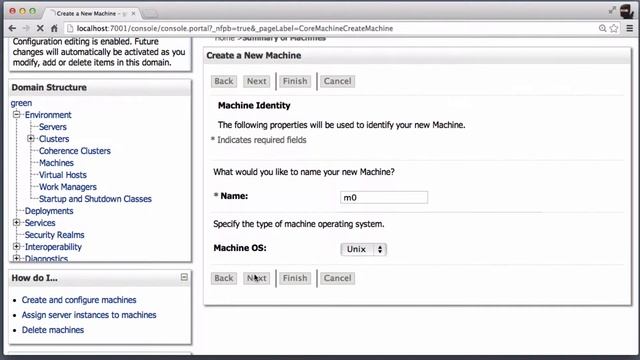Open Work Managers tree item
The width and height of the screenshot is (640, 360).
(68, 187)
